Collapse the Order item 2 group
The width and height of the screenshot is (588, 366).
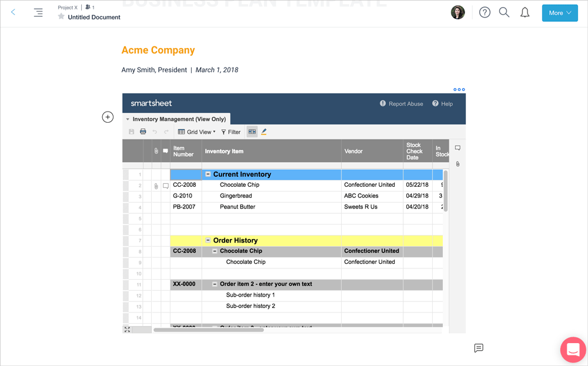tap(215, 284)
